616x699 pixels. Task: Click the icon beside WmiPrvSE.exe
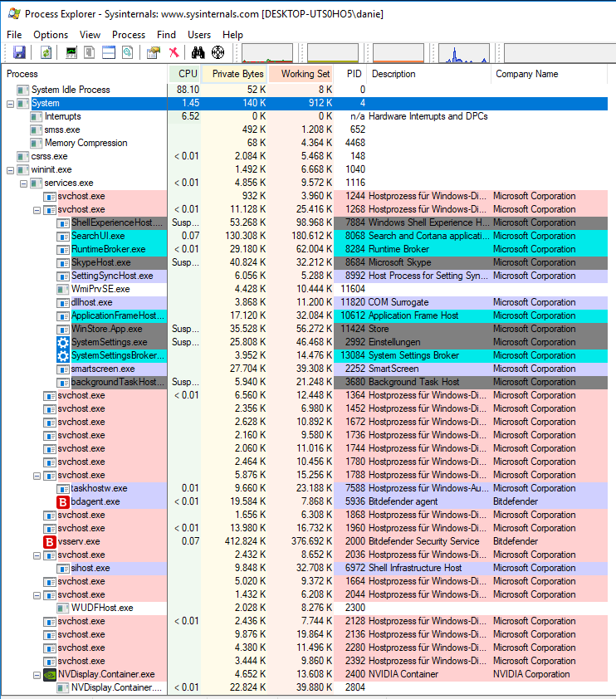(x=63, y=290)
